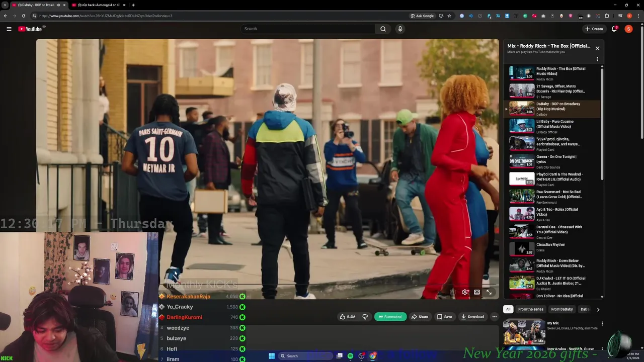The image size is (644, 362).
Task: Go back in browser history
Action: [6, 16]
